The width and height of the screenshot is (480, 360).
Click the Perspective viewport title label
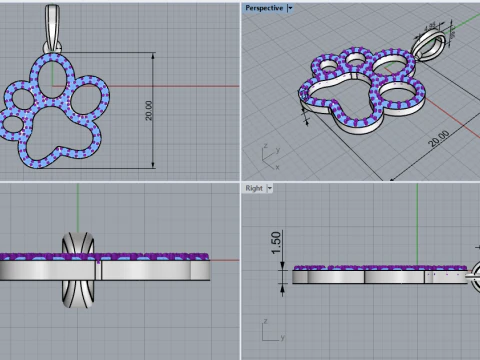point(264,8)
